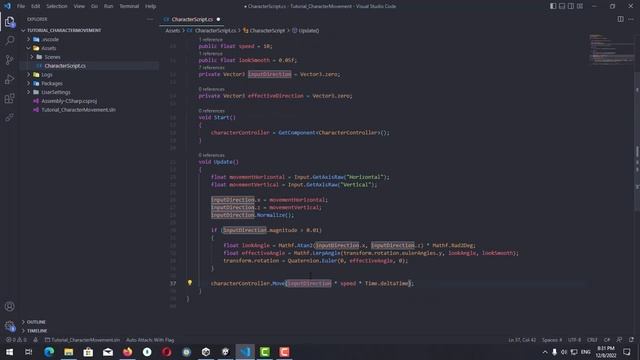The image size is (640, 360).
Task: Open Explorer Views and More Actions ellipsis
Action: click(150, 19)
